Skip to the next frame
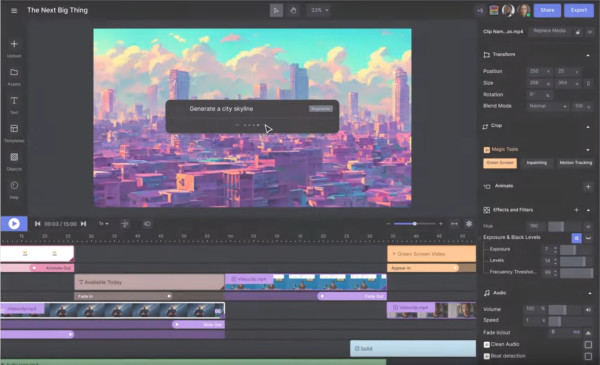The height and width of the screenshot is (365, 600). (x=83, y=224)
